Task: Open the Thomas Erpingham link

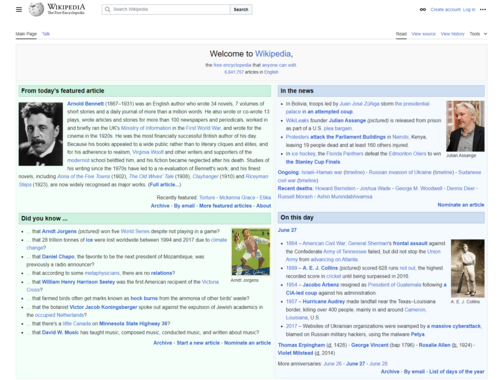Action: click(x=301, y=345)
